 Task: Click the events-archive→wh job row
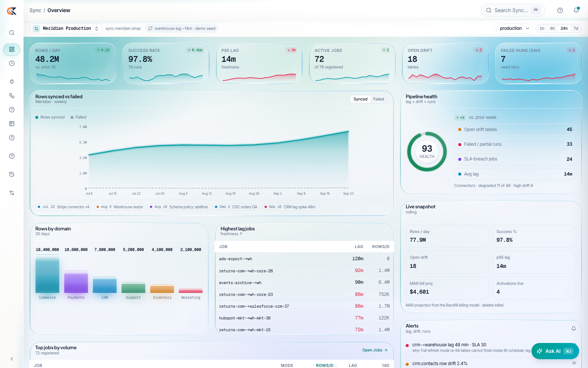click(x=304, y=283)
